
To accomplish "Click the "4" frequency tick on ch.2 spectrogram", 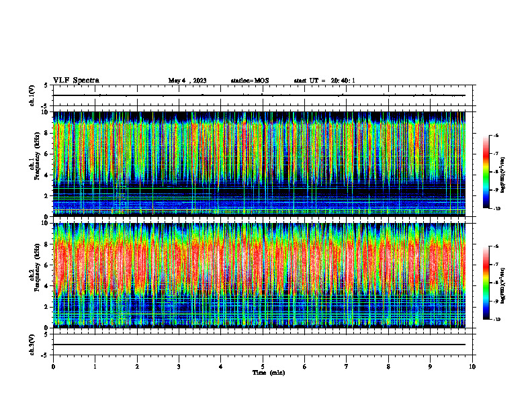I will point(46,286).
